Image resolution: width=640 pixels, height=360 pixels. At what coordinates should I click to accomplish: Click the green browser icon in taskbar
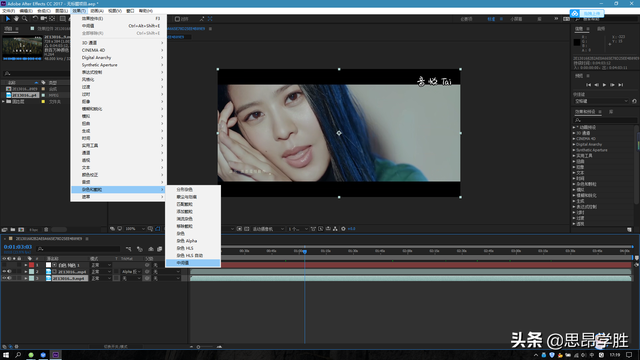(31, 355)
